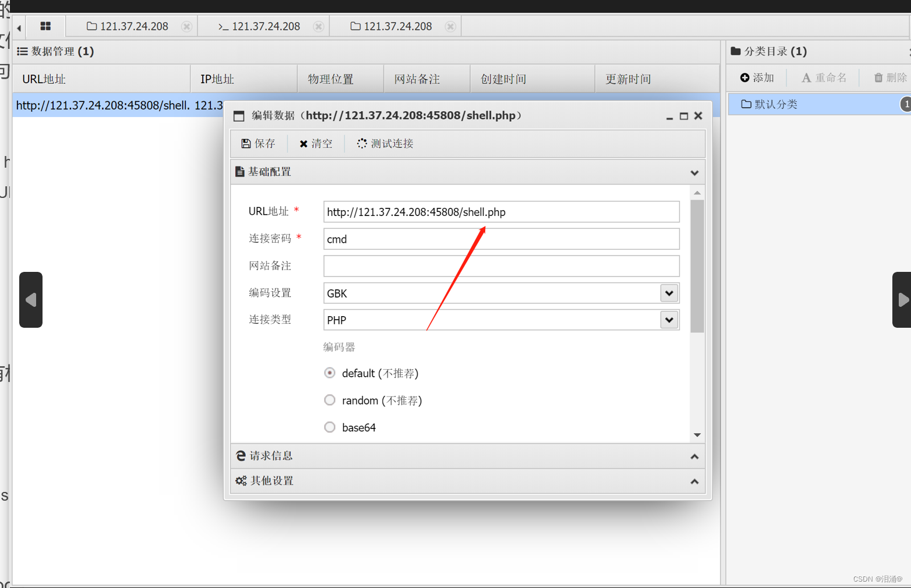Sort by 更新时间 column header
This screenshot has height=588, width=911.
coord(657,79)
